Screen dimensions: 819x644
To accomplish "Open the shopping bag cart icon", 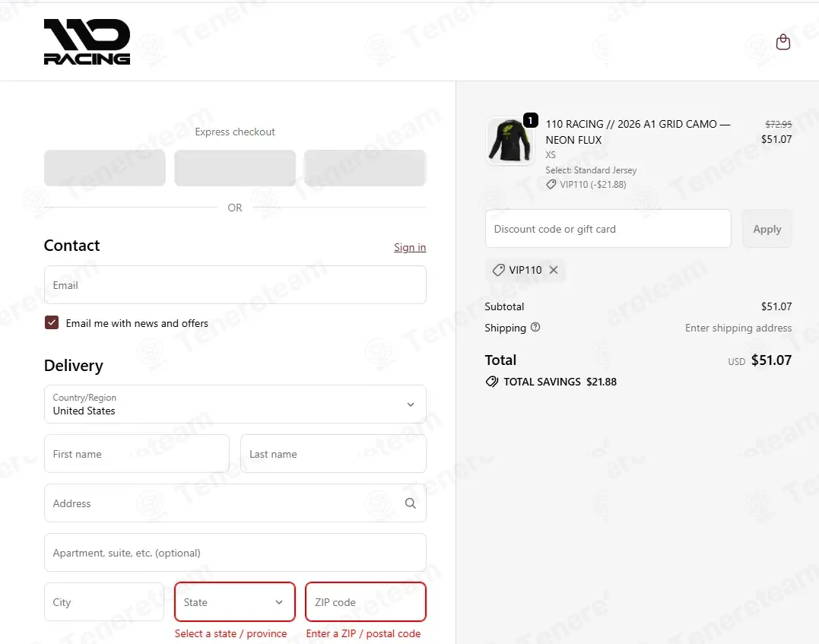I will click(783, 42).
